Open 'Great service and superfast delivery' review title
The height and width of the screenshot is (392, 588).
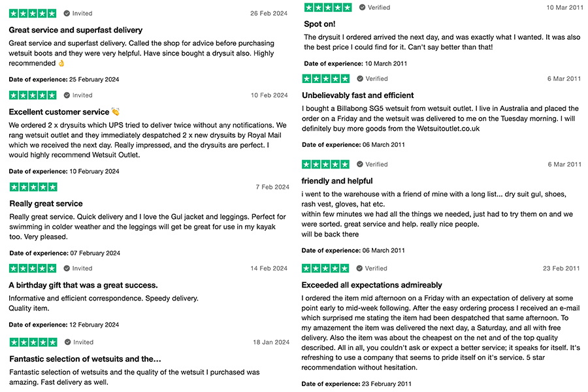76,30
